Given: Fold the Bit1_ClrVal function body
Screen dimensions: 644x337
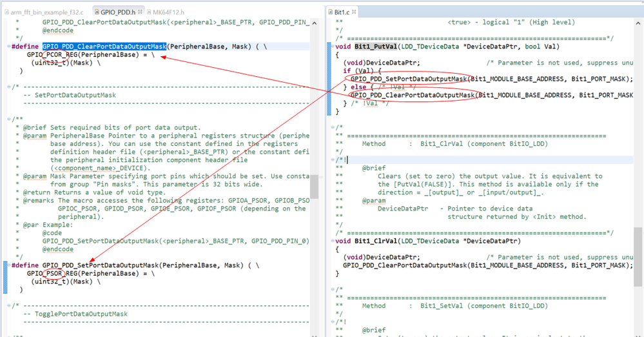Looking at the screenshot, I should pos(333,241).
